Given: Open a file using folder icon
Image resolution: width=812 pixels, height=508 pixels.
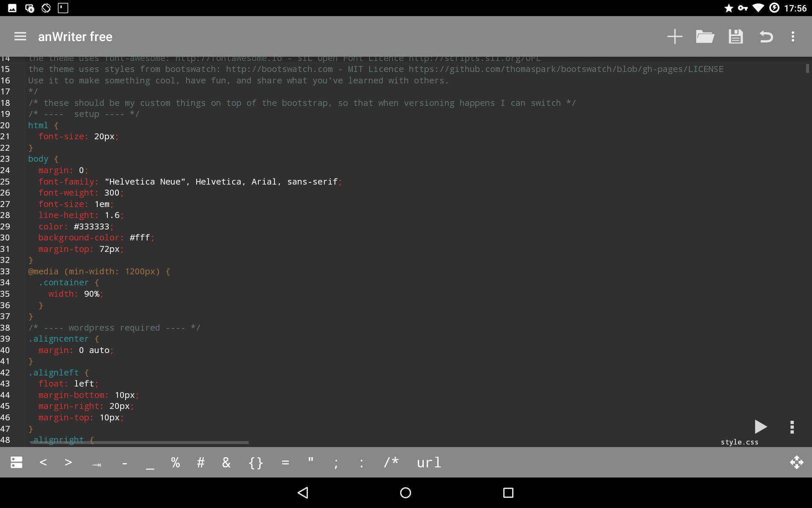Looking at the screenshot, I should (705, 36).
